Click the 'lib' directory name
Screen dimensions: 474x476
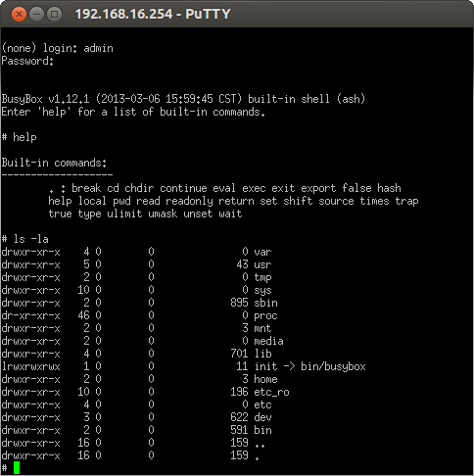262,354
